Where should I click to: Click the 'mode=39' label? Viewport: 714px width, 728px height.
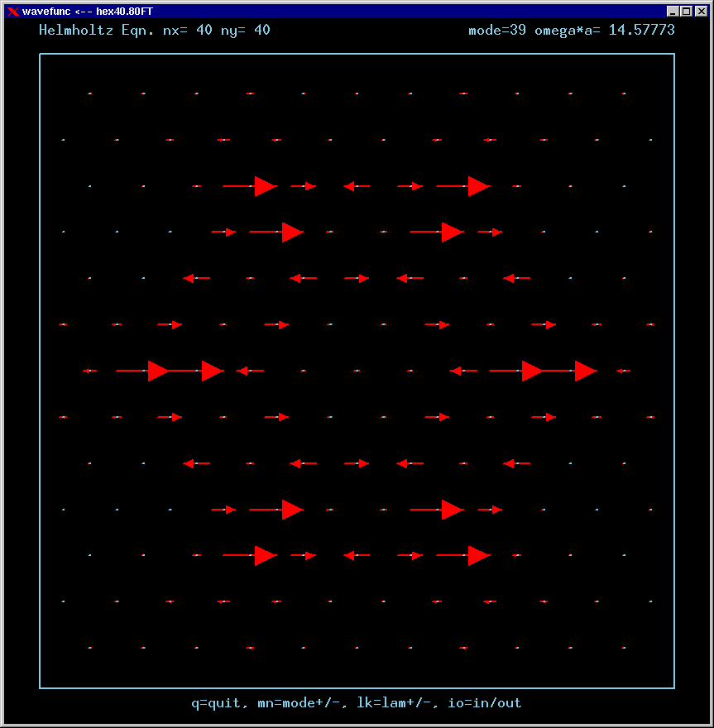(498, 30)
